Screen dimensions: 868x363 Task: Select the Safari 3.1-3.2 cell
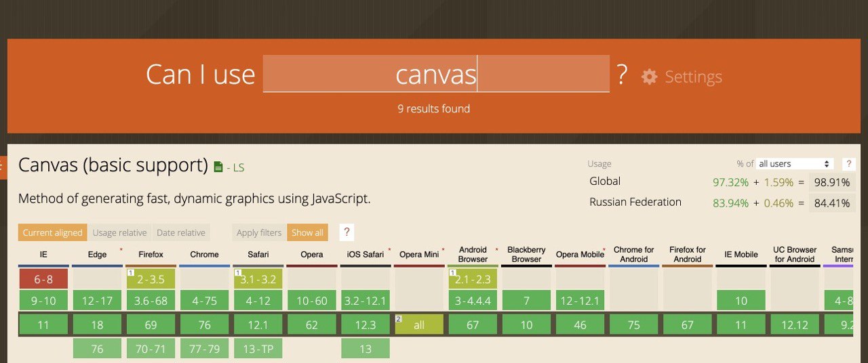tap(258, 279)
